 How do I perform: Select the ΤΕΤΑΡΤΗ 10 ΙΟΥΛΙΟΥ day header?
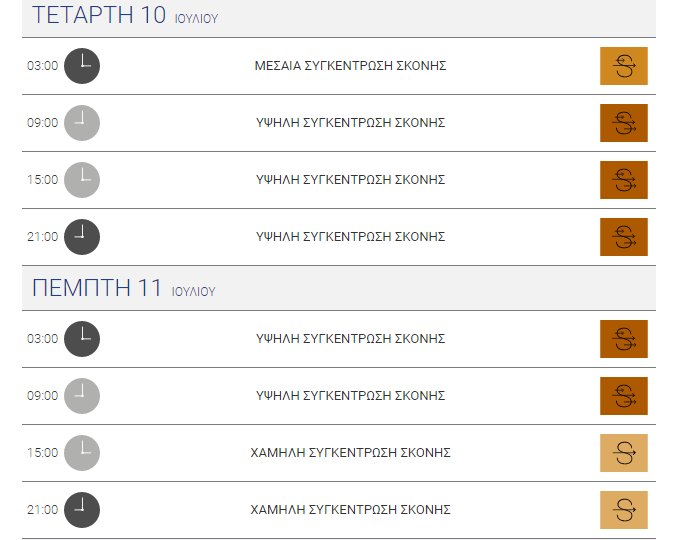tap(339, 17)
